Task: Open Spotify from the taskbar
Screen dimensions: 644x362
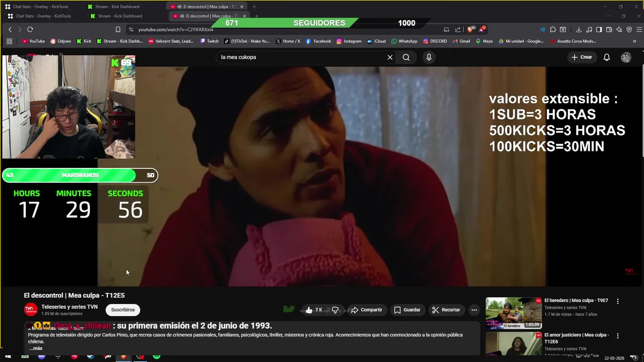Action: [156, 357]
